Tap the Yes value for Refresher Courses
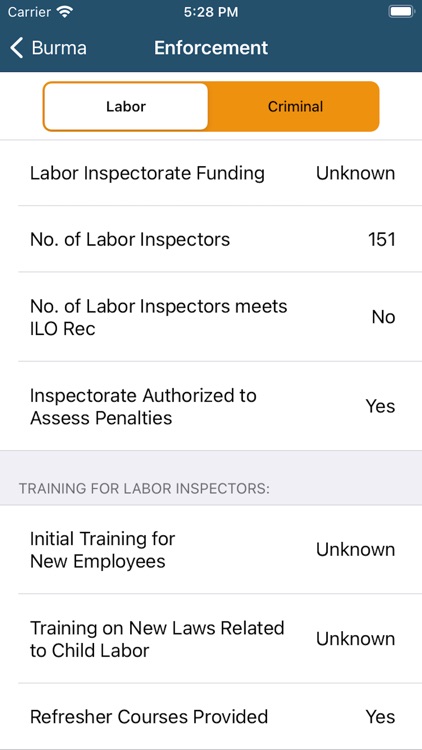 tap(380, 717)
